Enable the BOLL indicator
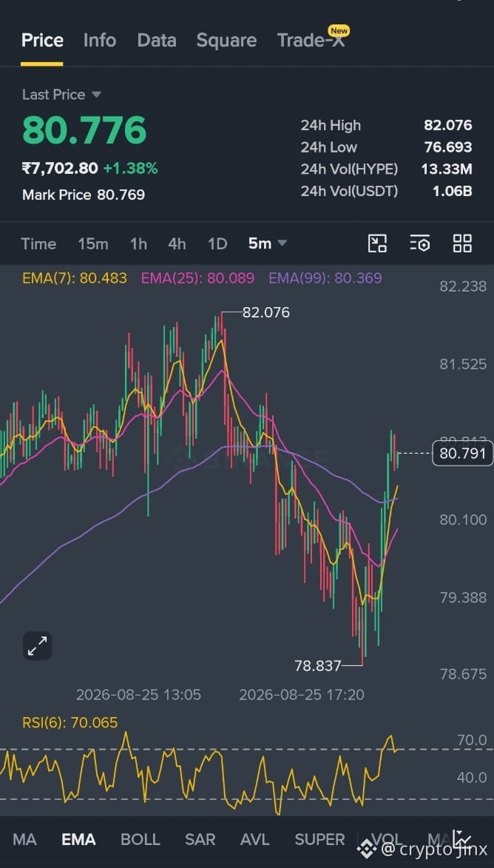 (140, 839)
